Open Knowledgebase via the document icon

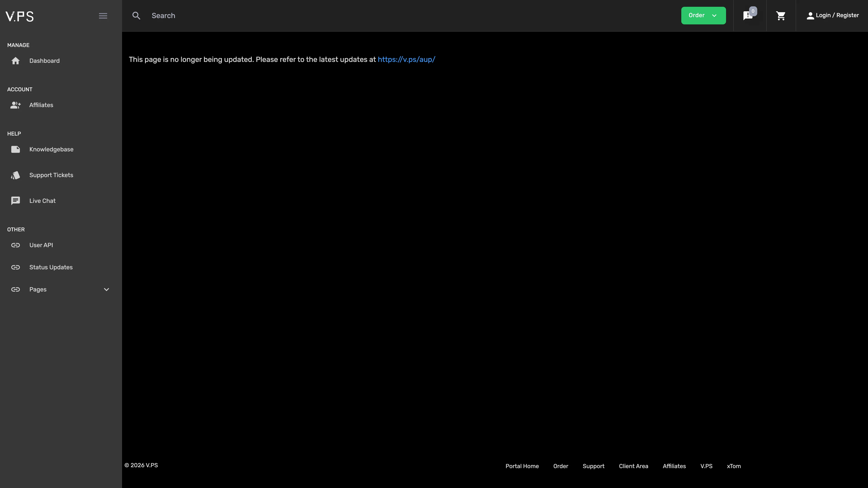coord(16,149)
